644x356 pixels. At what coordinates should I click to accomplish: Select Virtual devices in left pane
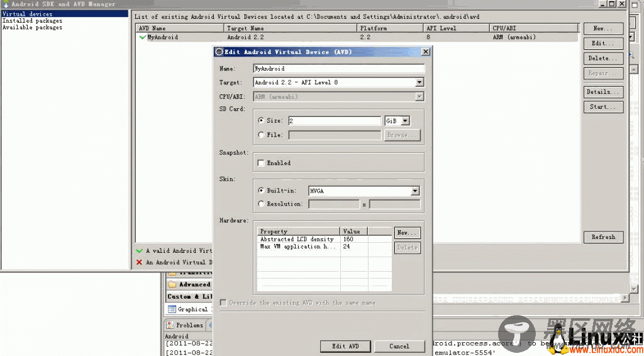[65, 14]
